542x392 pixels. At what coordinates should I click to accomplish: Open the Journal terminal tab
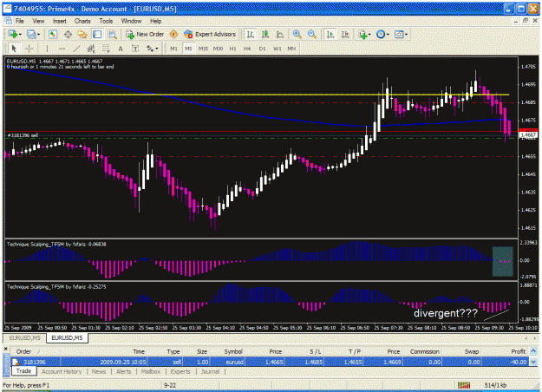[210, 371]
